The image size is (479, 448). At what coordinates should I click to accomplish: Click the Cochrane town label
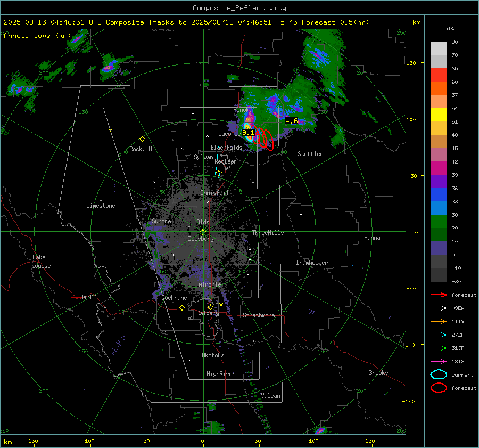tap(174, 298)
